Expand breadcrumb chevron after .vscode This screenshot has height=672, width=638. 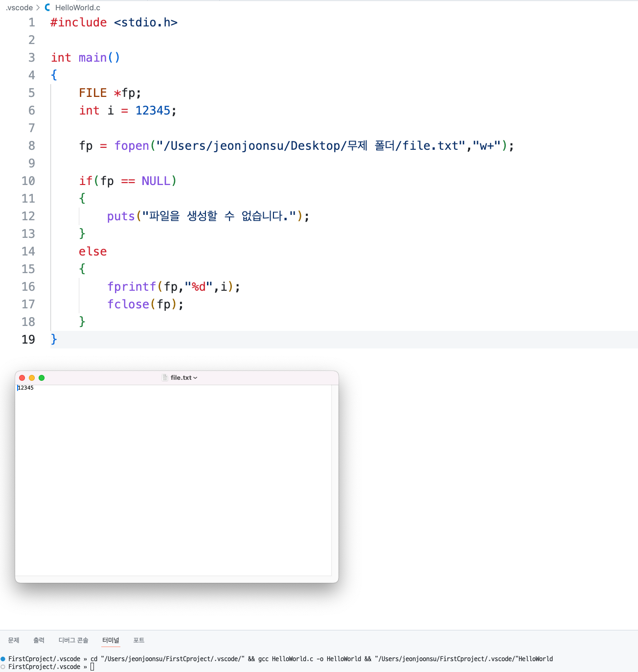[38, 7]
